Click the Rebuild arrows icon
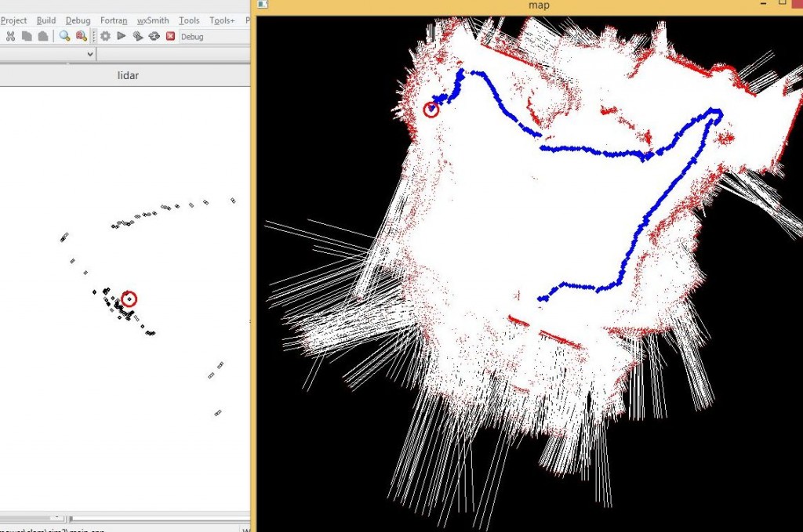Viewport: 803px width, 532px height. [x=154, y=36]
